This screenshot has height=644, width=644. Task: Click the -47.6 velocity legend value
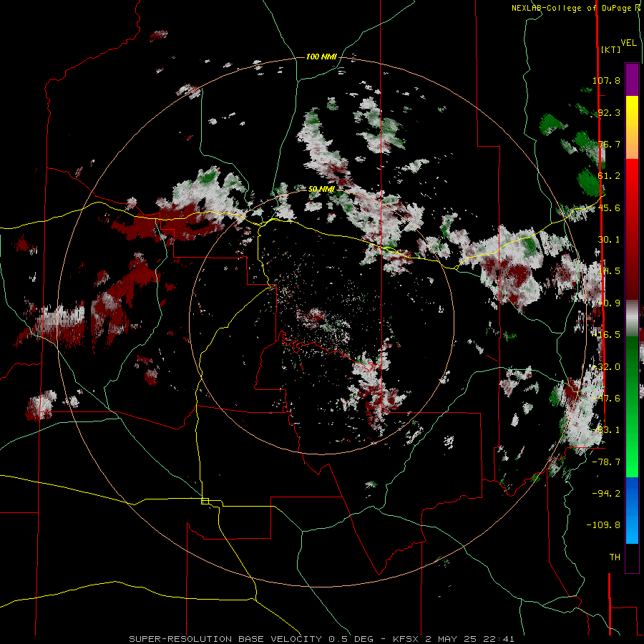point(606,399)
